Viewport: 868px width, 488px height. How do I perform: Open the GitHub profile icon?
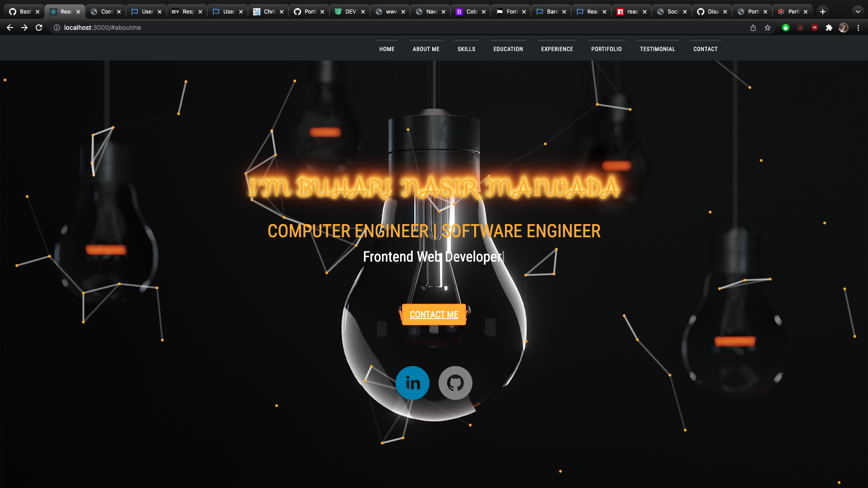pos(455,383)
